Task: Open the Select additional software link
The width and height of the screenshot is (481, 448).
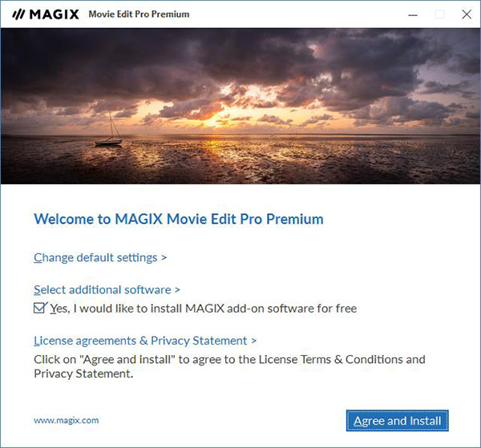Action: tap(103, 290)
